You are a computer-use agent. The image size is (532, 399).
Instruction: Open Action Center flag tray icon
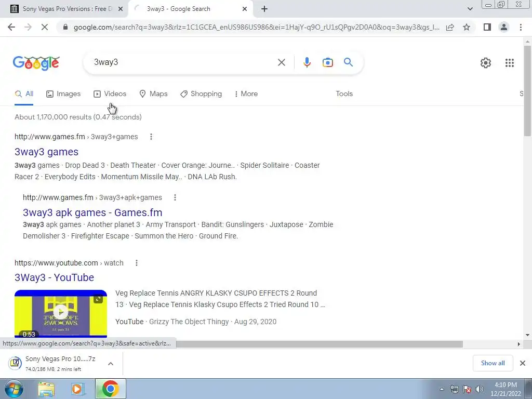pyautogui.click(x=467, y=390)
